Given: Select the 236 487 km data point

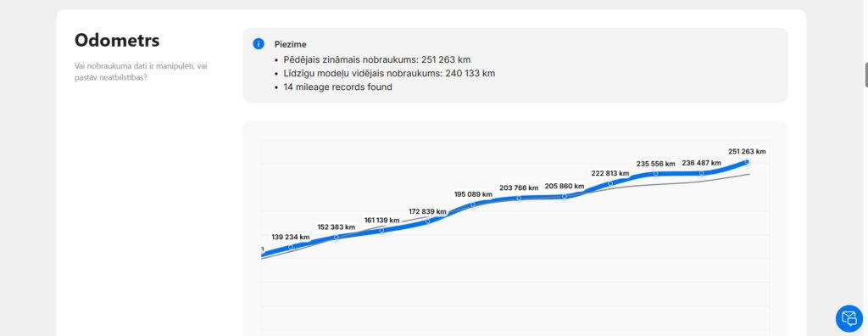Looking at the screenshot, I should (x=701, y=173).
